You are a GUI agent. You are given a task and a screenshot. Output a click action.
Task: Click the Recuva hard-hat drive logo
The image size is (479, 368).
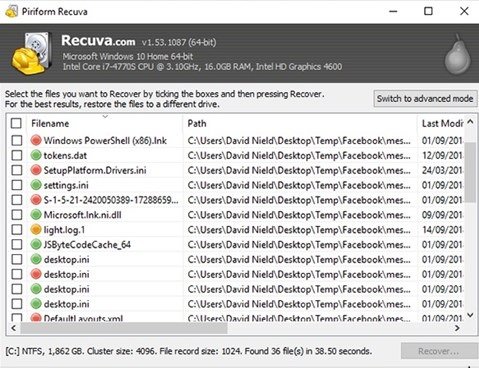pos(32,53)
